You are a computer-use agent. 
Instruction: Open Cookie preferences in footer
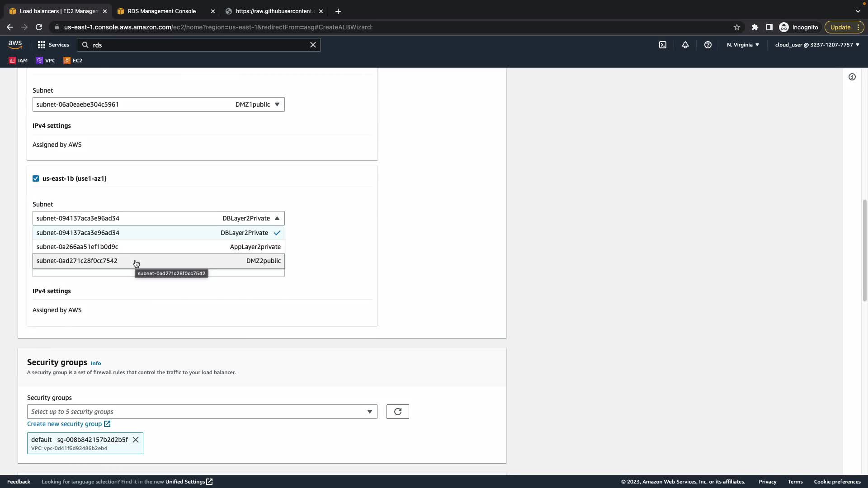click(837, 482)
